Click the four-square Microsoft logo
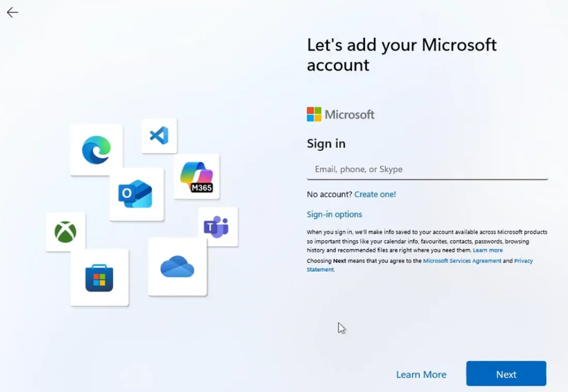Viewport: 568px width, 392px height. (x=314, y=114)
